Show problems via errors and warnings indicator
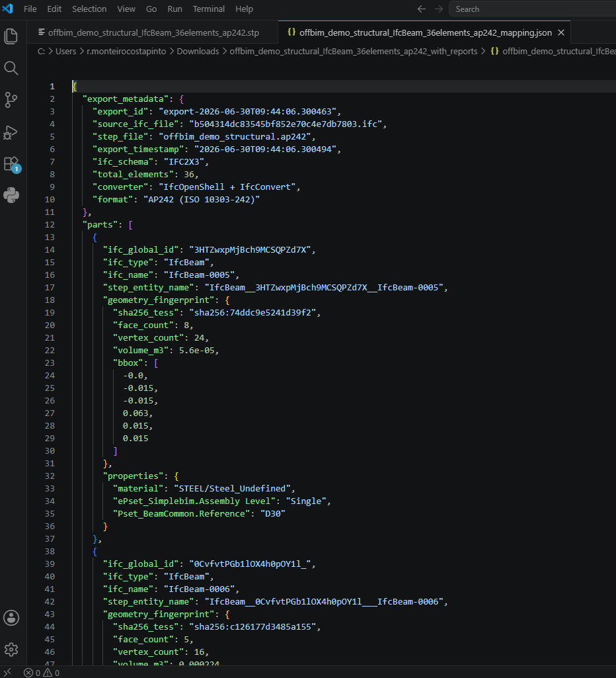Image resolution: width=616 pixels, height=678 pixels. [x=42, y=673]
